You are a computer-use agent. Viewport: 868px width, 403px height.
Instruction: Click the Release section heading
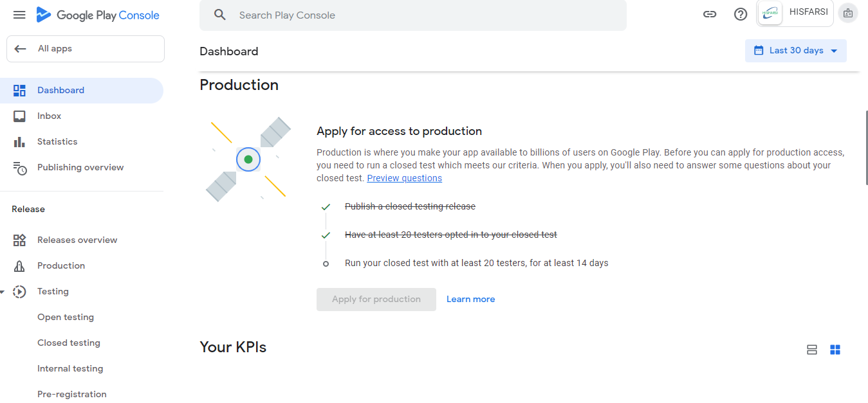point(28,210)
